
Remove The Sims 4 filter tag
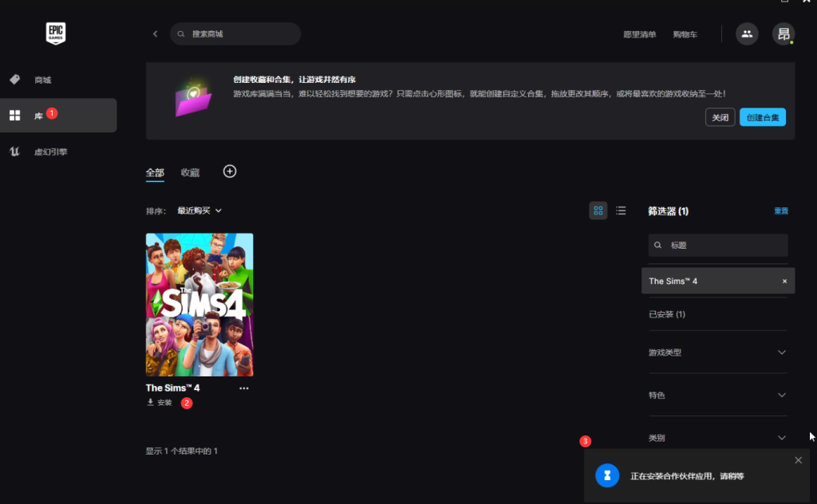click(784, 282)
